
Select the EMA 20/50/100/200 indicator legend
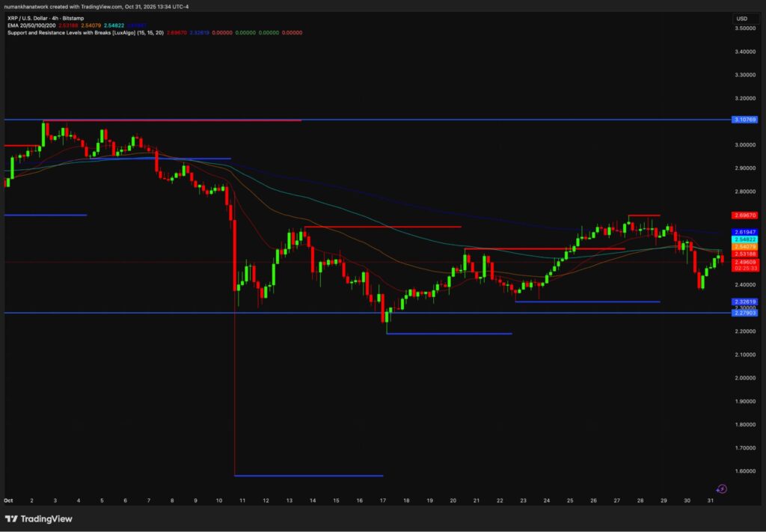click(x=33, y=25)
